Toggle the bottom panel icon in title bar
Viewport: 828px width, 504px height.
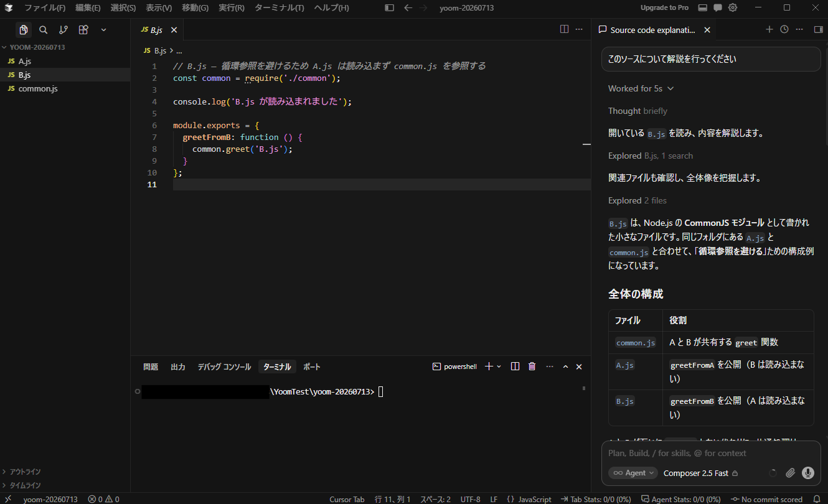[x=702, y=8]
